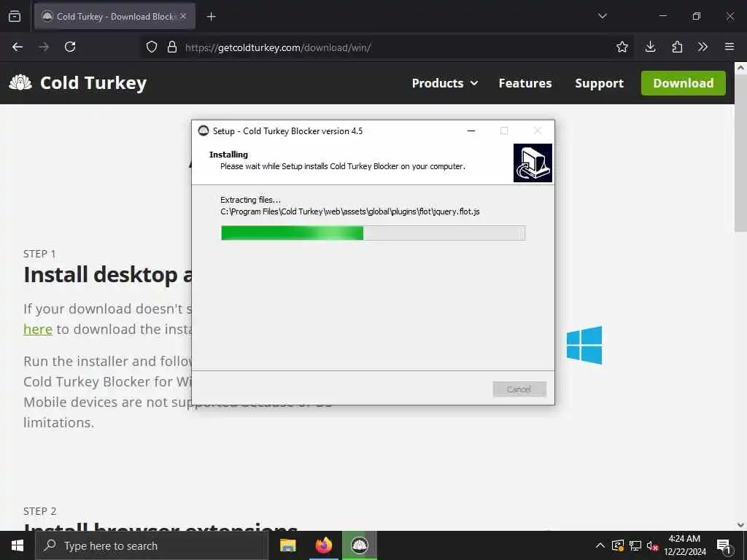
Task: Open the network tray icon
Action: coord(635,545)
